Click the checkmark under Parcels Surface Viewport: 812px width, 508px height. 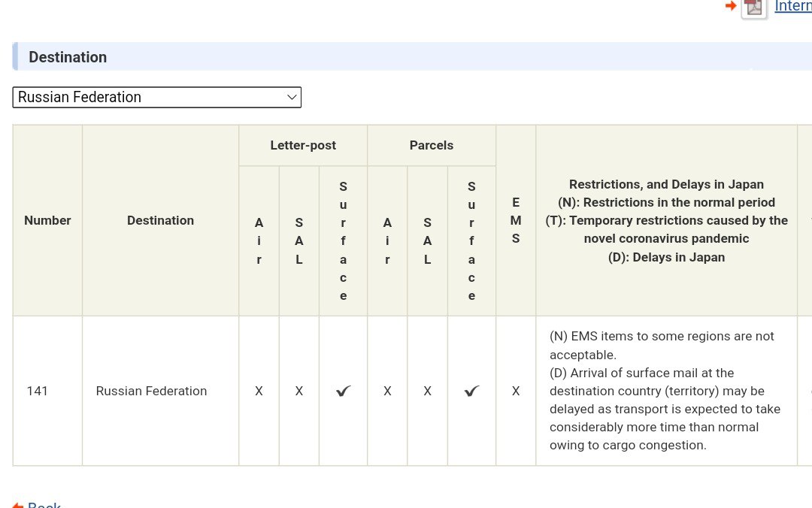tap(471, 391)
